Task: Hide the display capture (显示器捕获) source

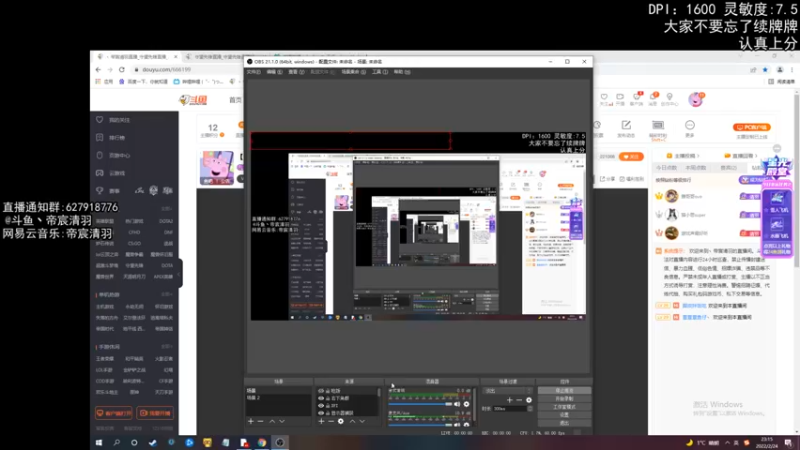Action: click(x=321, y=413)
